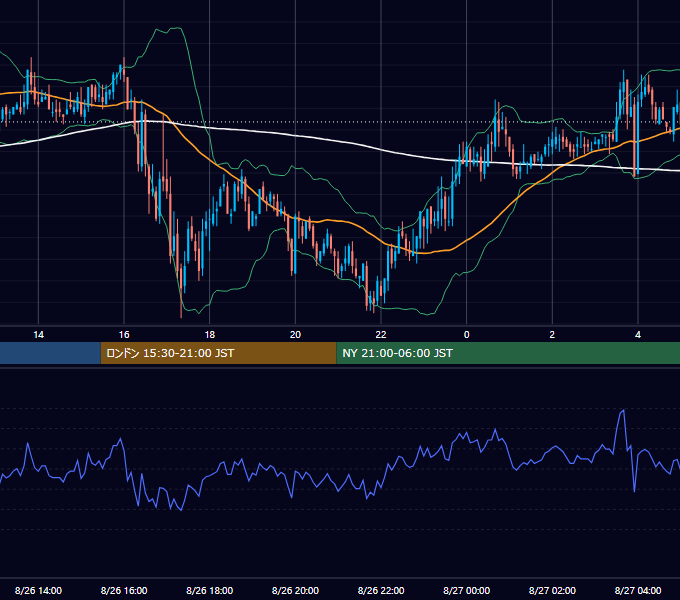This screenshot has height=600, width=680.
Task: Click the upper Bollinger band peak after 16:00
Action: (178, 28)
